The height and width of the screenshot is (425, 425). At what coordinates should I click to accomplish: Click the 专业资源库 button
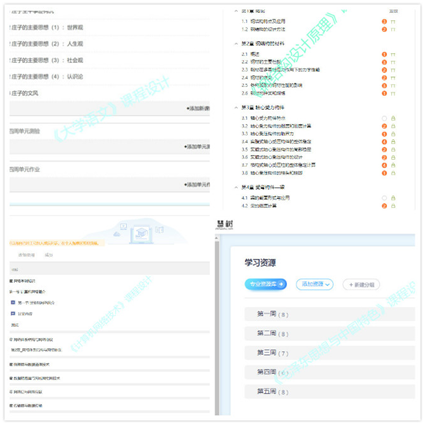pos(266,284)
